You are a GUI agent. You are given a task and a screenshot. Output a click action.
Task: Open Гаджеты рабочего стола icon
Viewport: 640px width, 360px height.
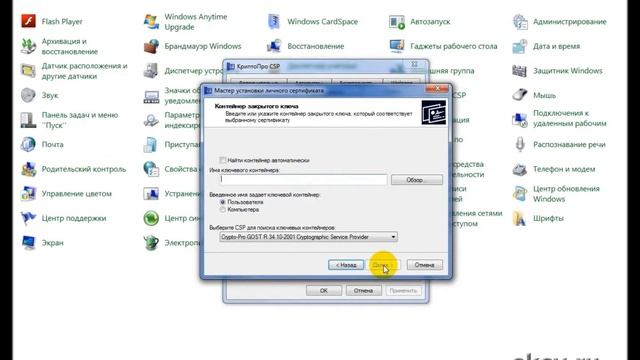[397, 46]
